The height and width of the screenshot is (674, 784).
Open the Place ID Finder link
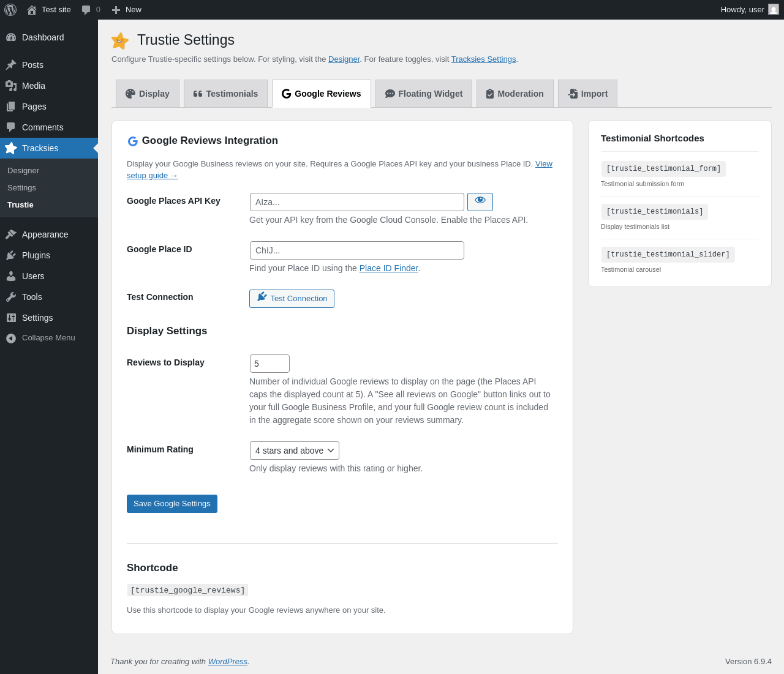pos(389,268)
